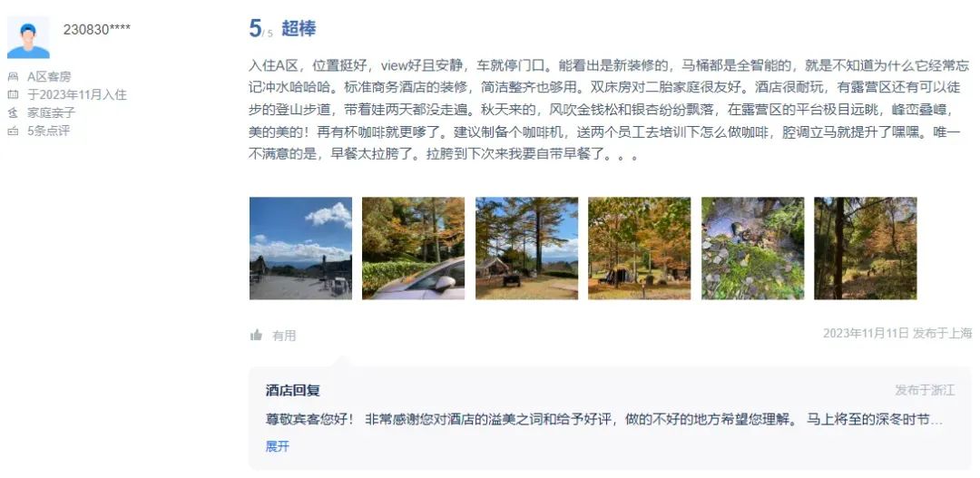Click the username 230830****
The width and height of the screenshot is (980, 478).
tap(97, 29)
